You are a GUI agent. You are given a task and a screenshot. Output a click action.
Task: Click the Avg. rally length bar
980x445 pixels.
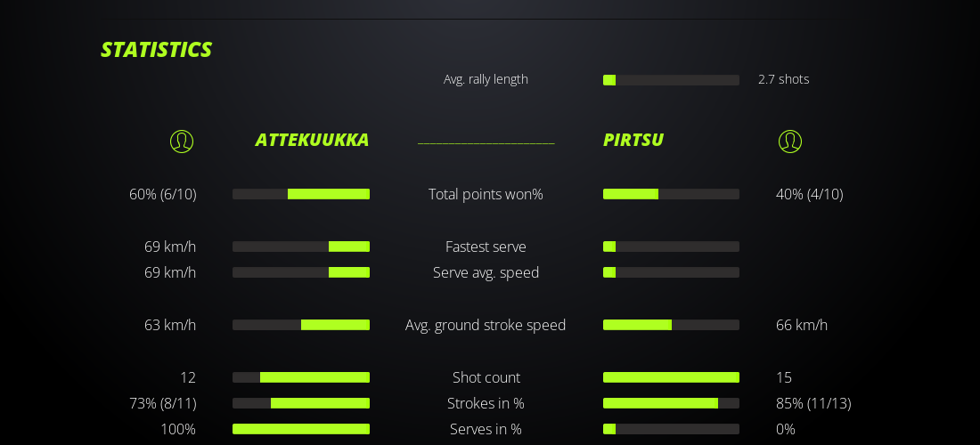point(671,80)
